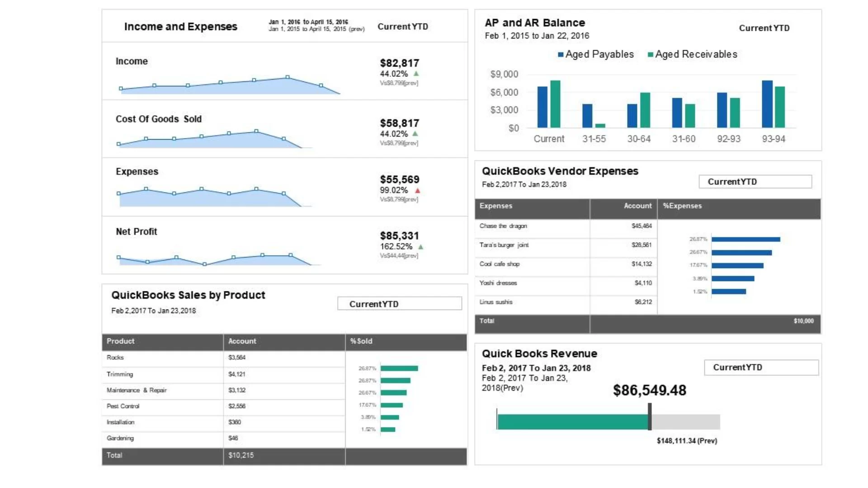Click the green up arrow beside Income percentage
This screenshot has height=488, width=868.
416,74
